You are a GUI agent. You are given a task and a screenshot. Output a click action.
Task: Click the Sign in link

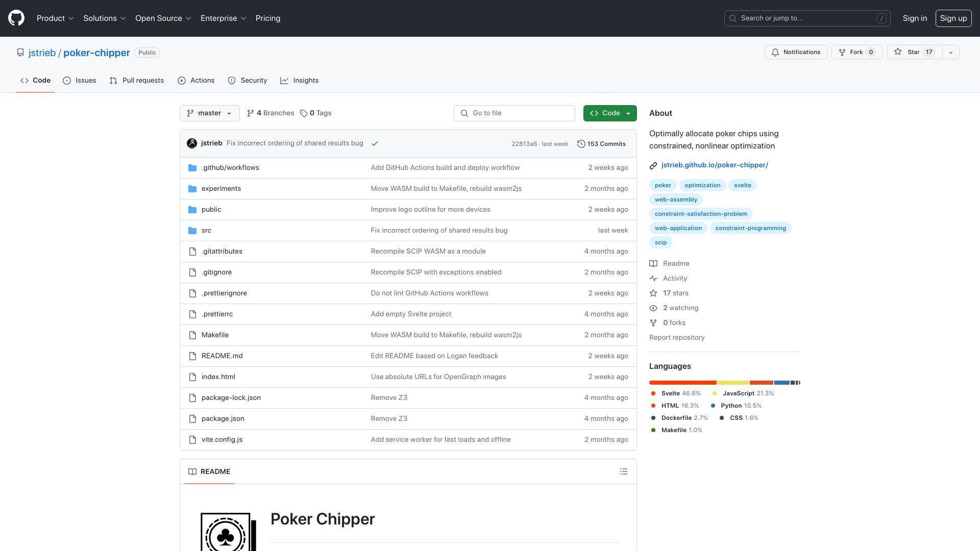click(x=915, y=18)
